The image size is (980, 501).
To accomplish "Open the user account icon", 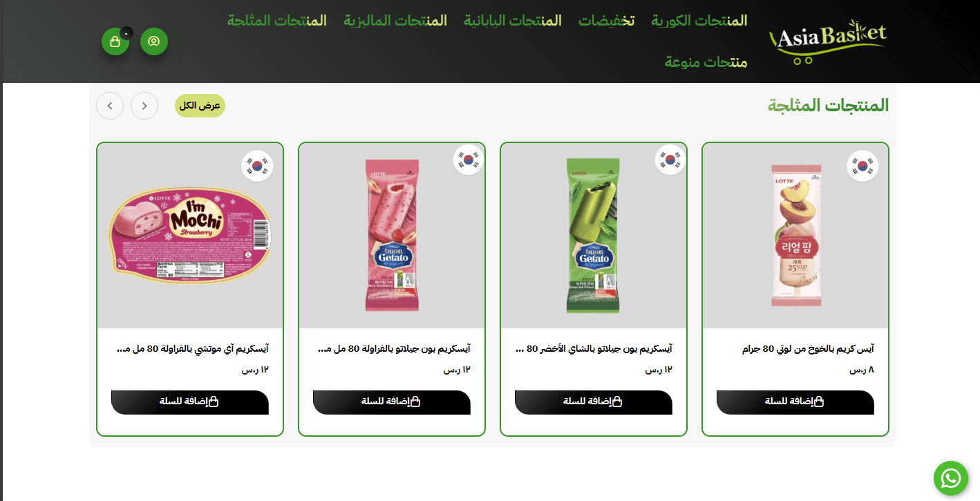I will tap(154, 41).
